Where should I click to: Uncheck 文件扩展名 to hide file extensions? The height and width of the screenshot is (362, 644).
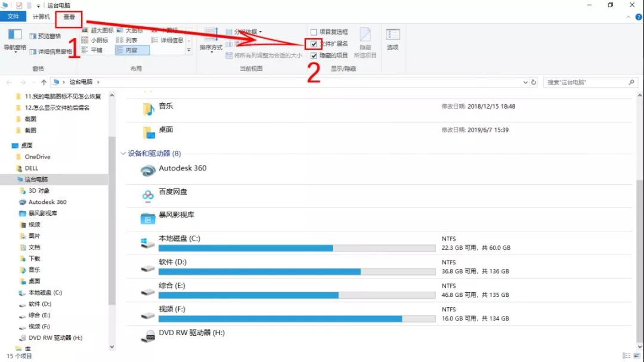pos(314,44)
